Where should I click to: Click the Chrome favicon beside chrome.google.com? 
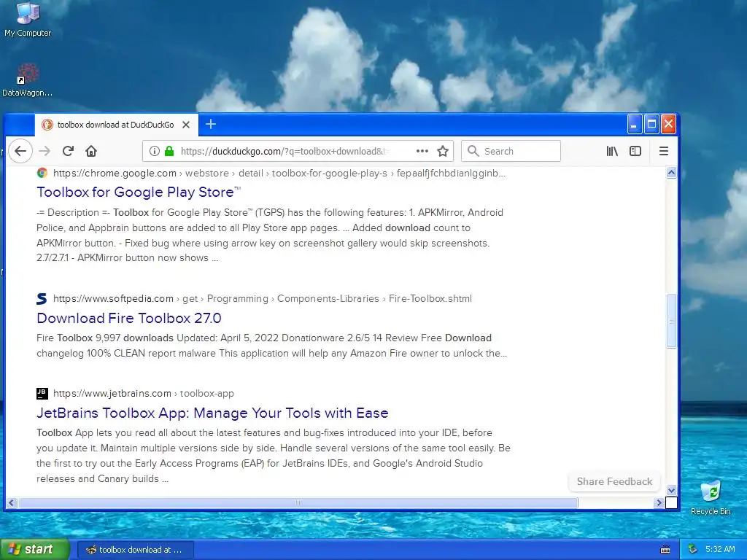click(x=42, y=173)
